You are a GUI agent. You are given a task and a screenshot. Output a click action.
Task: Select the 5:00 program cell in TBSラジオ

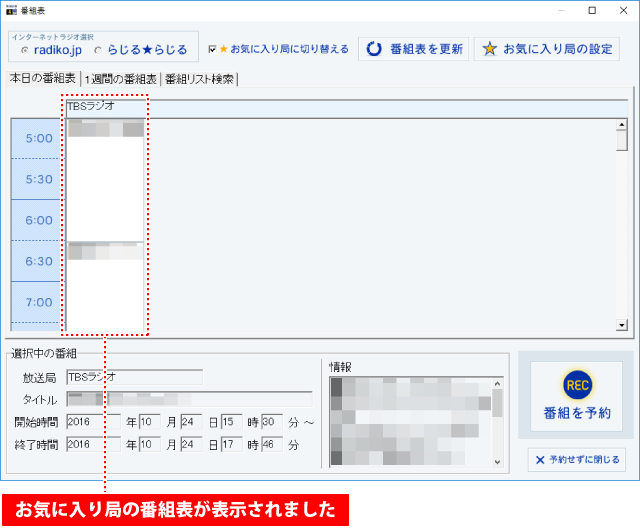[x=105, y=180]
